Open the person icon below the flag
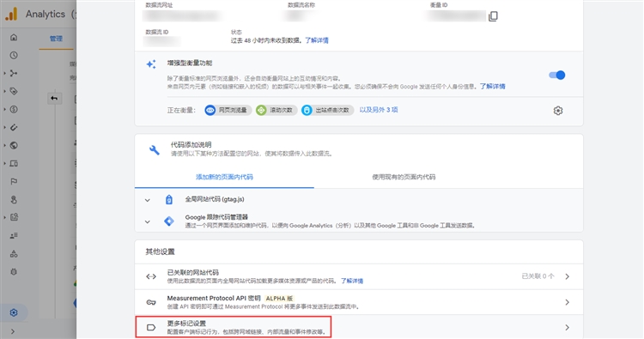The image size is (644, 339). [14, 199]
